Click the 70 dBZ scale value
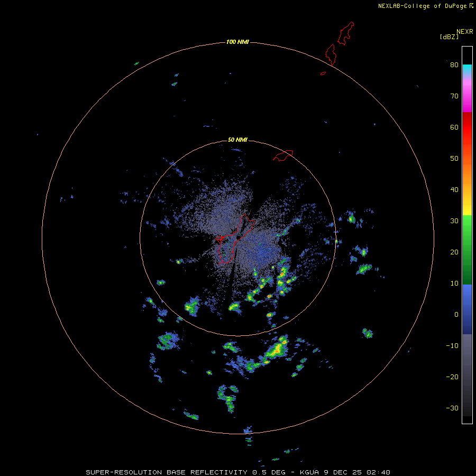This screenshot has height=476, width=476. point(454,96)
